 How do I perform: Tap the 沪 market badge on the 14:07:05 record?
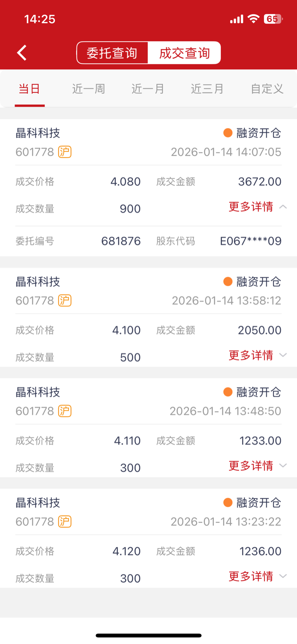click(x=65, y=152)
